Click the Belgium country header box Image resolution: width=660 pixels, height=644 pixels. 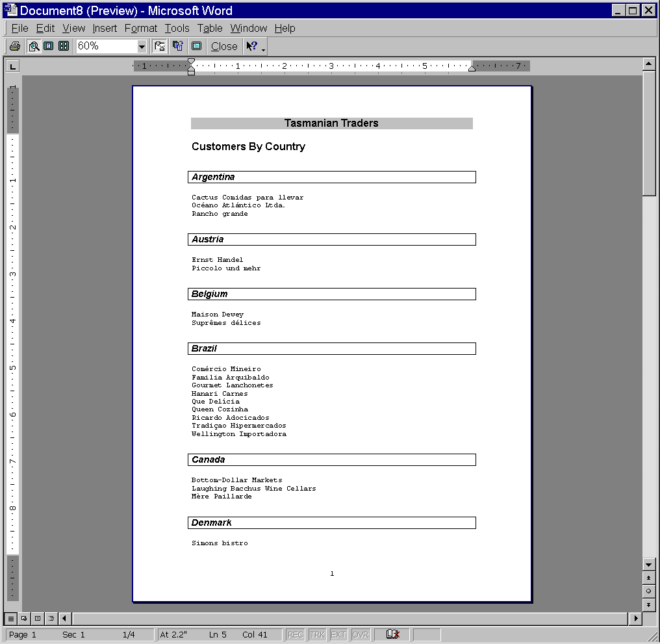click(332, 294)
